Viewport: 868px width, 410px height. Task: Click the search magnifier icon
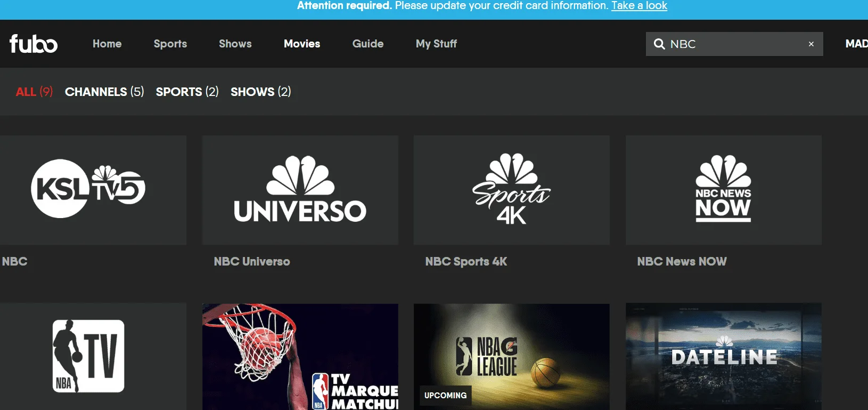pyautogui.click(x=659, y=44)
